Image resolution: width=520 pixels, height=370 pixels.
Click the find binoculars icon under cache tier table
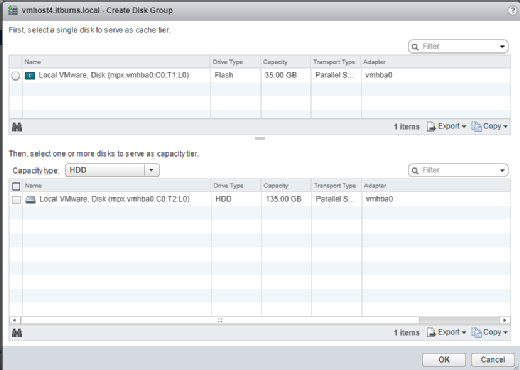click(x=17, y=127)
